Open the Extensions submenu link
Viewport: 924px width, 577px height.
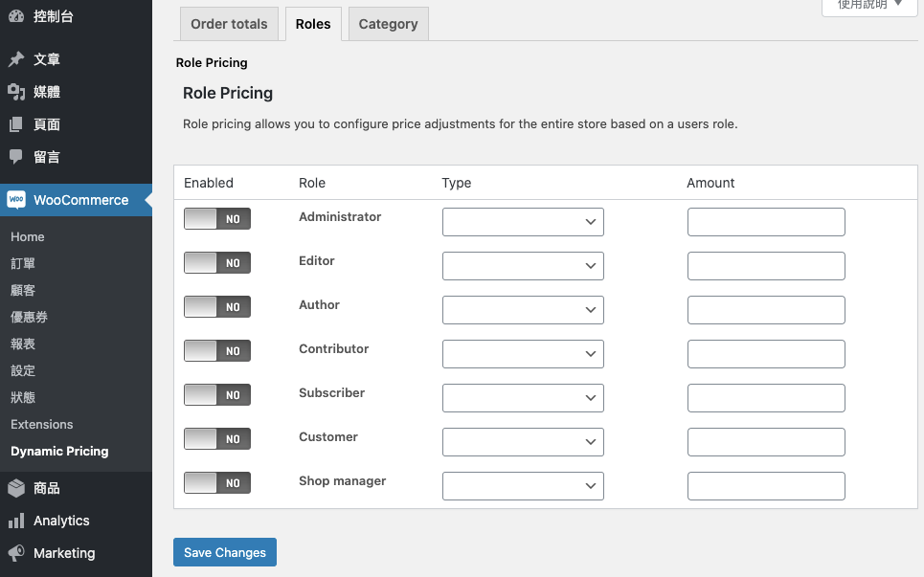point(42,424)
